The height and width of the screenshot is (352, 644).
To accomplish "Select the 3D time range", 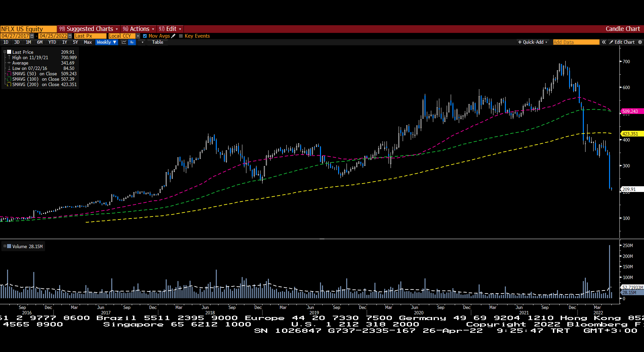I will pyautogui.click(x=17, y=42).
